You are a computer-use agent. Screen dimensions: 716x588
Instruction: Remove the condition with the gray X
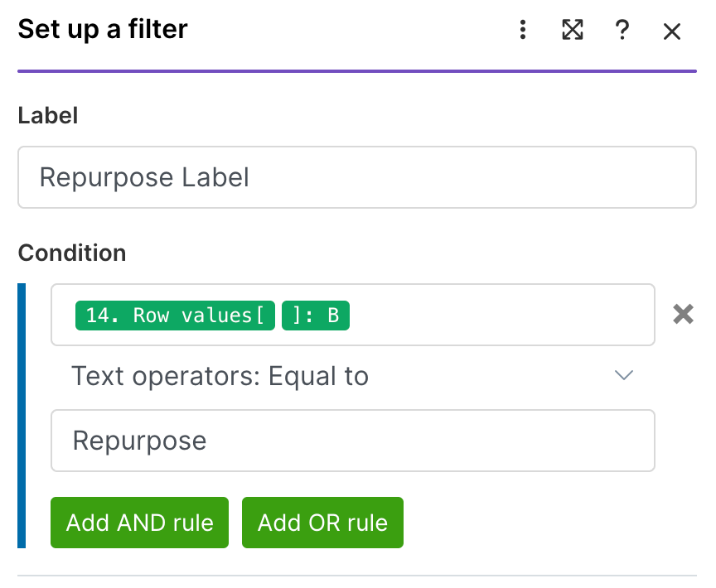[x=683, y=315]
